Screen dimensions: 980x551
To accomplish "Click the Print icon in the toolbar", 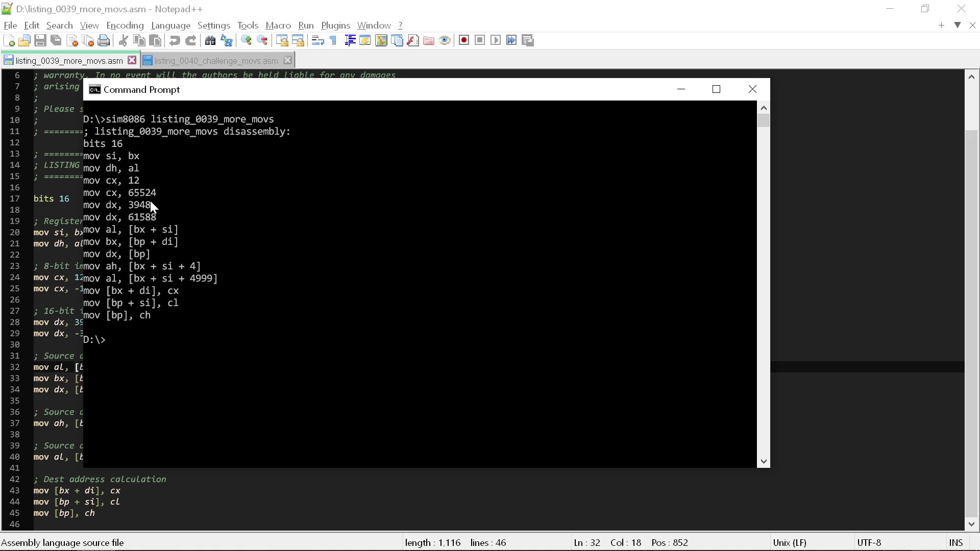I will 104,40.
